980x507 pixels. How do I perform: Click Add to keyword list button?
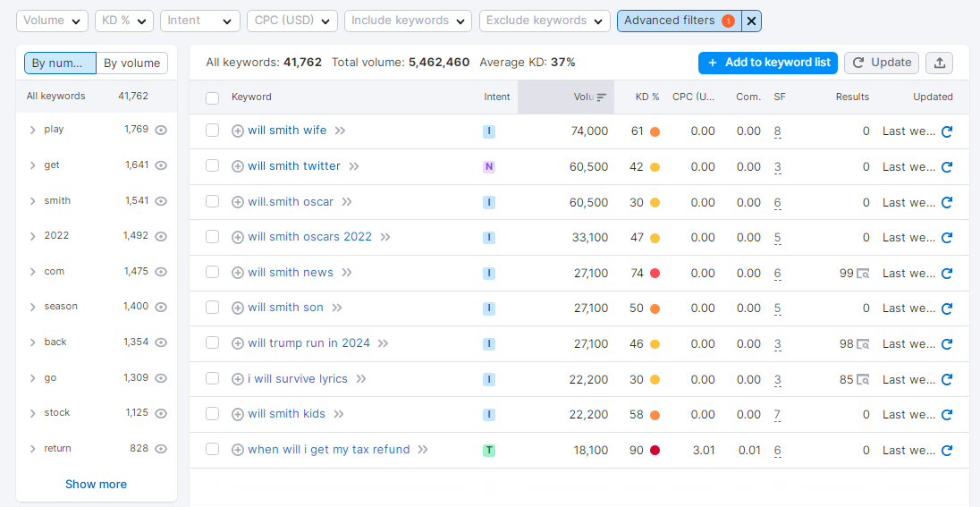tap(768, 63)
